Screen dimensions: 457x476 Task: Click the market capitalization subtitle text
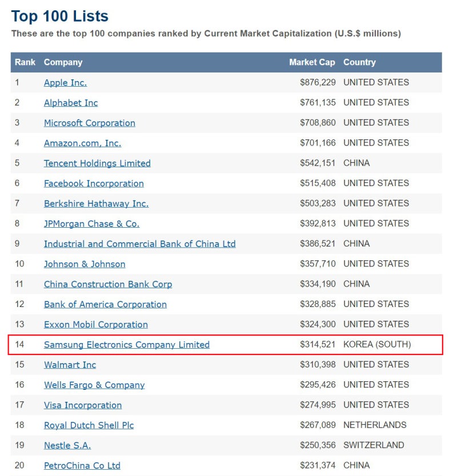click(x=206, y=34)
